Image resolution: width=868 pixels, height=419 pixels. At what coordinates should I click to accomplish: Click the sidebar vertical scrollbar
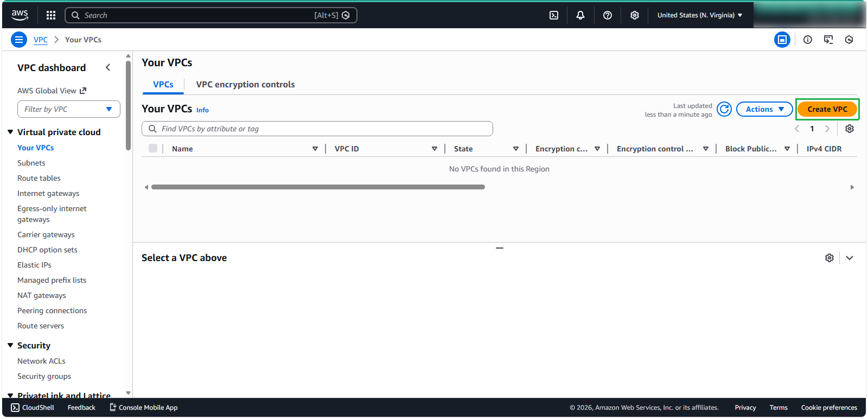pos(128,106)
